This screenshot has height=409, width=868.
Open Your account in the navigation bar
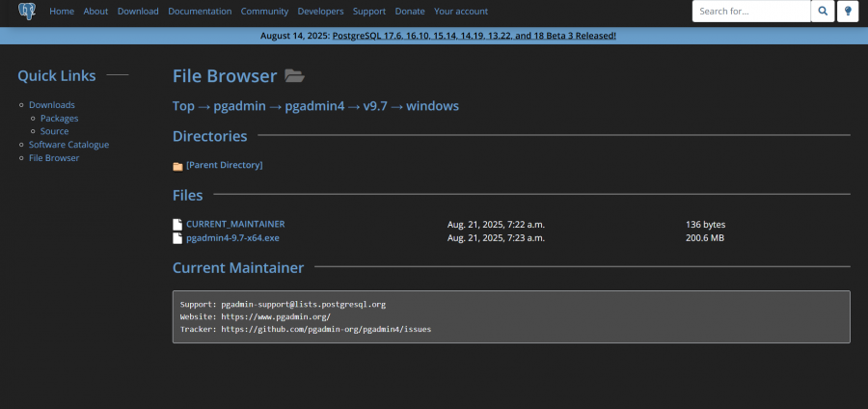click(x=461, y=11)
